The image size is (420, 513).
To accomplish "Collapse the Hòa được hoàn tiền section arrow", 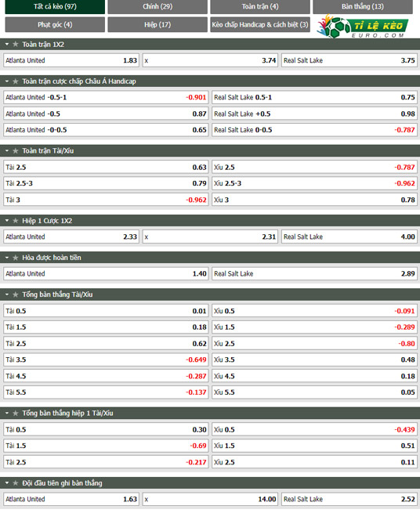I will 7,258.
